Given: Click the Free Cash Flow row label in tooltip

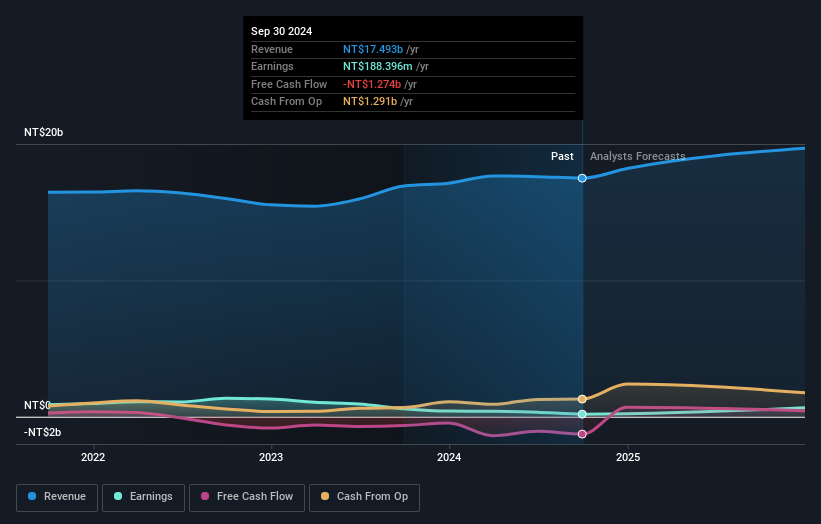Looking at the screenshot, I should (289, 84).
